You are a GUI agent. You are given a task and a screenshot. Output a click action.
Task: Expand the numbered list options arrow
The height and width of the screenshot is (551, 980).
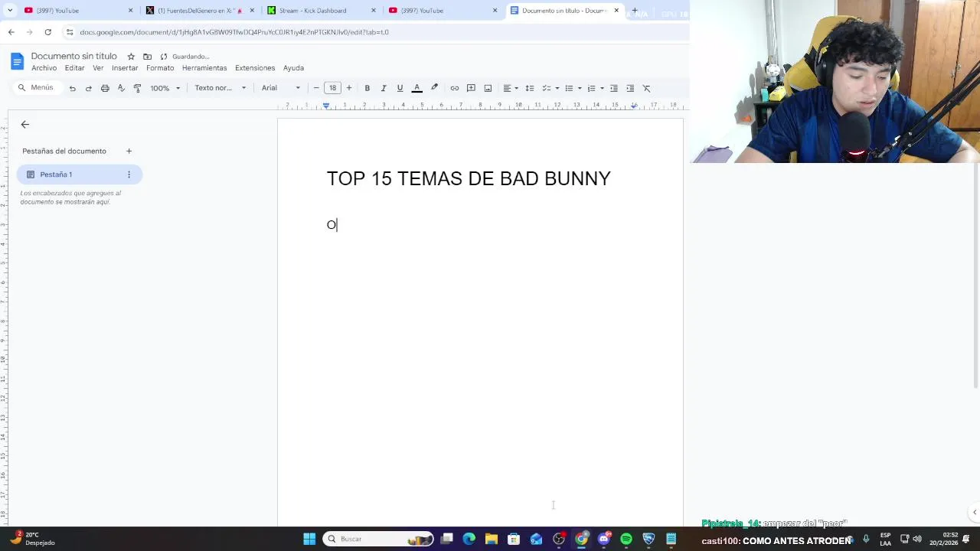pyautogui.click(x=602, y=88)
